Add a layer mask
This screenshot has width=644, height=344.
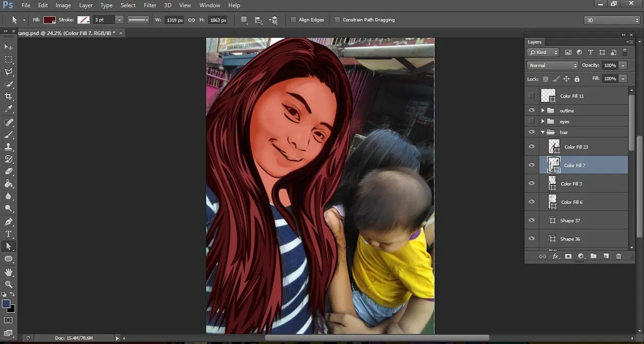point(568,256)
